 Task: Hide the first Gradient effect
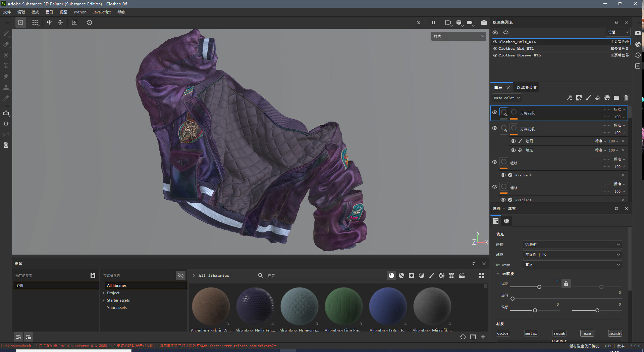tap(503, 175)
